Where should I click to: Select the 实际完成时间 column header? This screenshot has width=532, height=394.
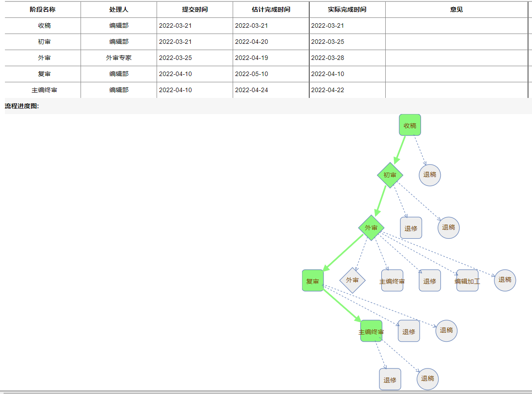coord(347,9)
